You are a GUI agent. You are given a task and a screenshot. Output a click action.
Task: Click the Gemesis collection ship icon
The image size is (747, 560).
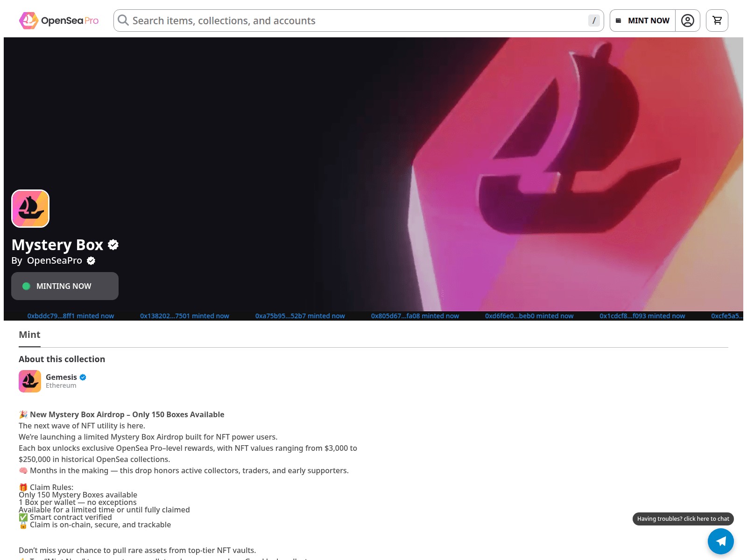pos(29,381)
